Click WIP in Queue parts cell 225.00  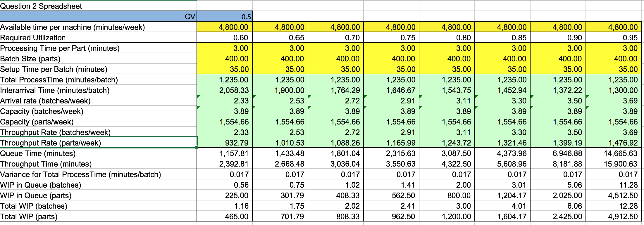(x=225, y=195)
